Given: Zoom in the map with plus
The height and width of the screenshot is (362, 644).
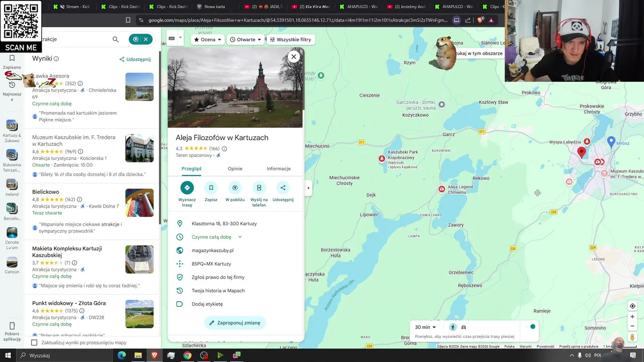Looking at the screenshot, I should click(x=632, y=317).
